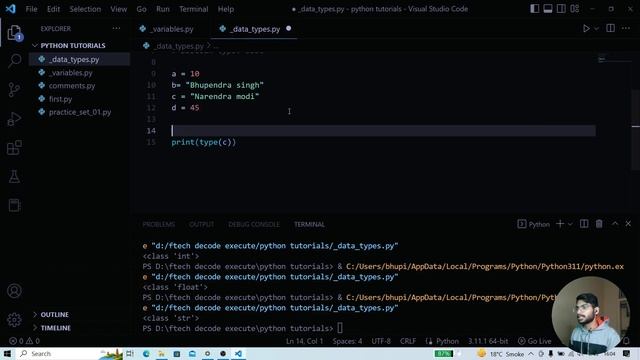The image size is (640, 360).
Task: Change encoding via UTF-8
Action: (381, 341)
